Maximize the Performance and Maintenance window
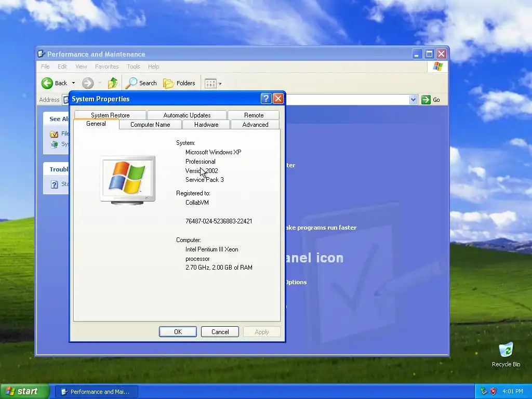 [x=429, y=54]
